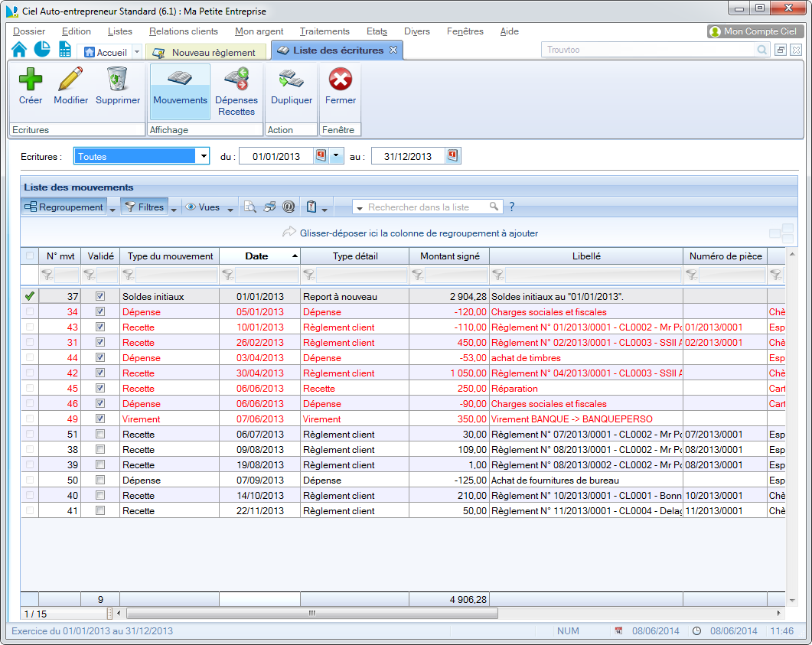Expand the Vues dropdown menu
This screenshot has height=645, width=812.
click(230, 208)
